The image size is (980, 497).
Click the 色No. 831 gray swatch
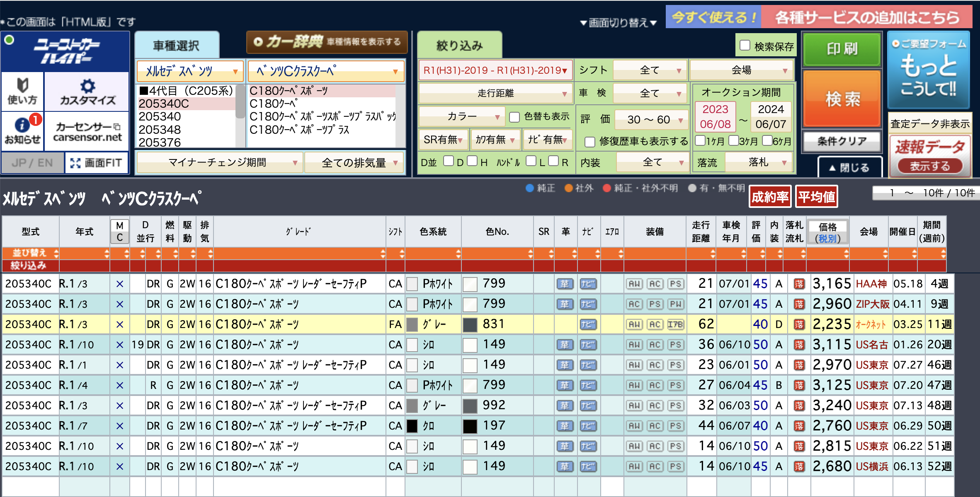point(470,325)
